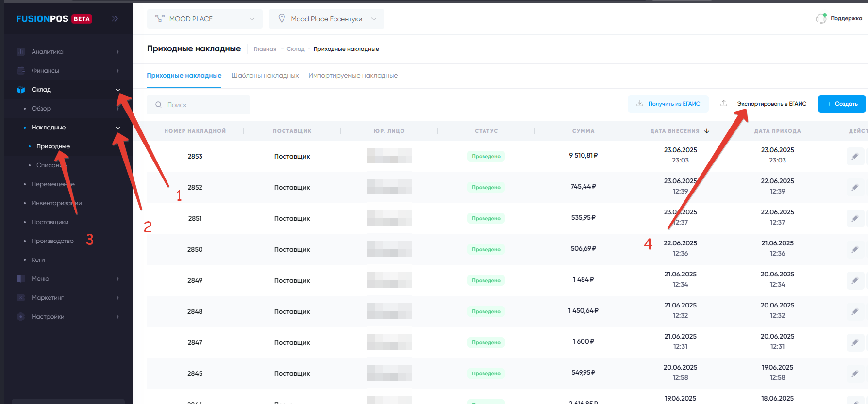Edit invoice 2845 with the pencil icon

coord(855,373)
